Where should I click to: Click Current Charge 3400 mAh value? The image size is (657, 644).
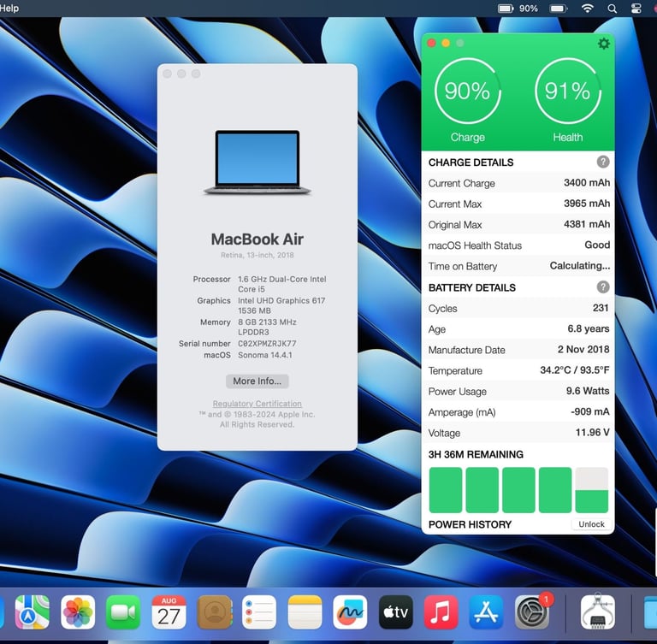(x=587, y=183)
